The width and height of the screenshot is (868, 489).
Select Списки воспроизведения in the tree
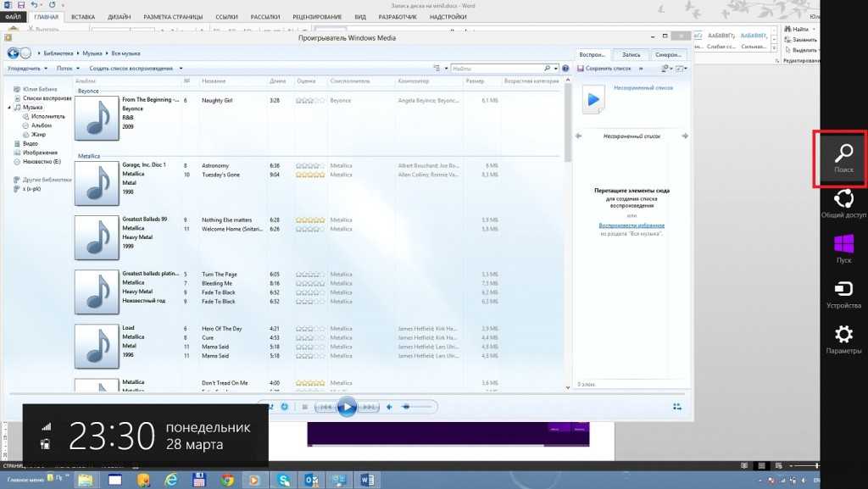pos(47,98)
